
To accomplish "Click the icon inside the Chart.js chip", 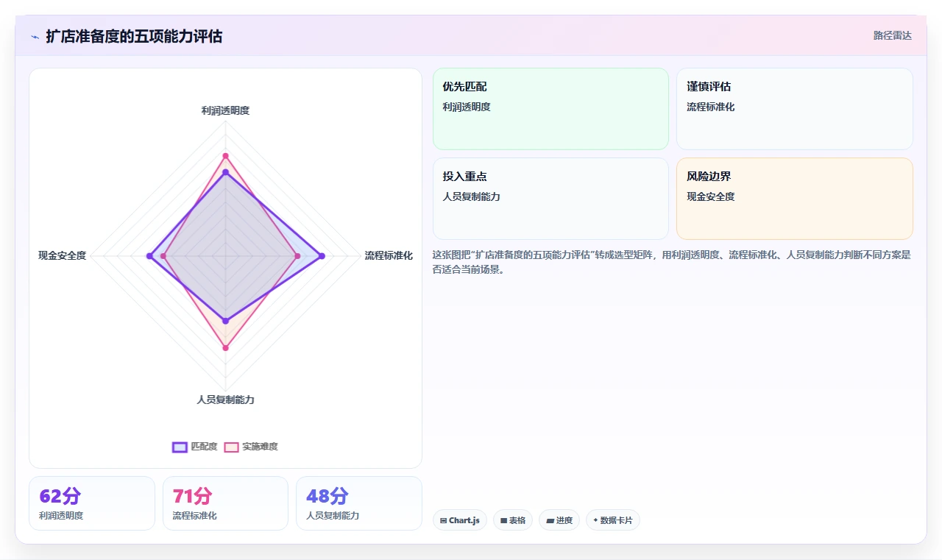I will [x=443, y=520].
